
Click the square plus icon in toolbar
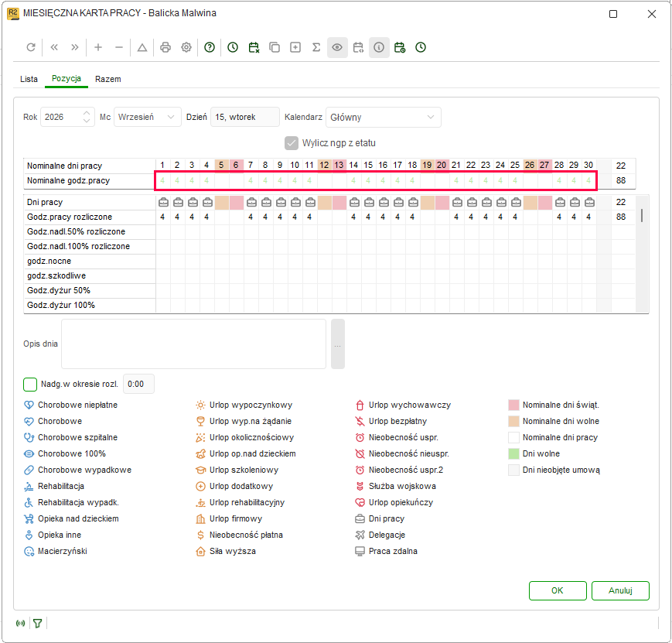[295, 47]
